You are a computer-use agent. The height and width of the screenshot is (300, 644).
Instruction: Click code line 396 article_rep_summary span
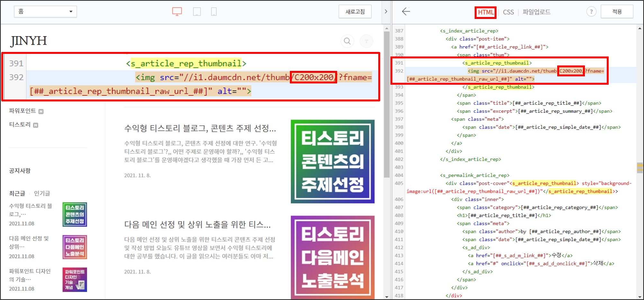coord(534,111)
